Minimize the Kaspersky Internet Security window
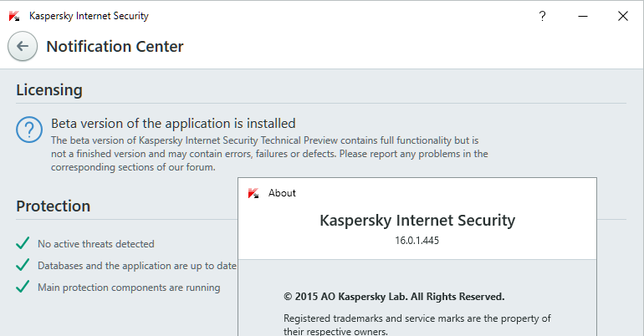Screen dimensions: 644x336 point(583,16)
